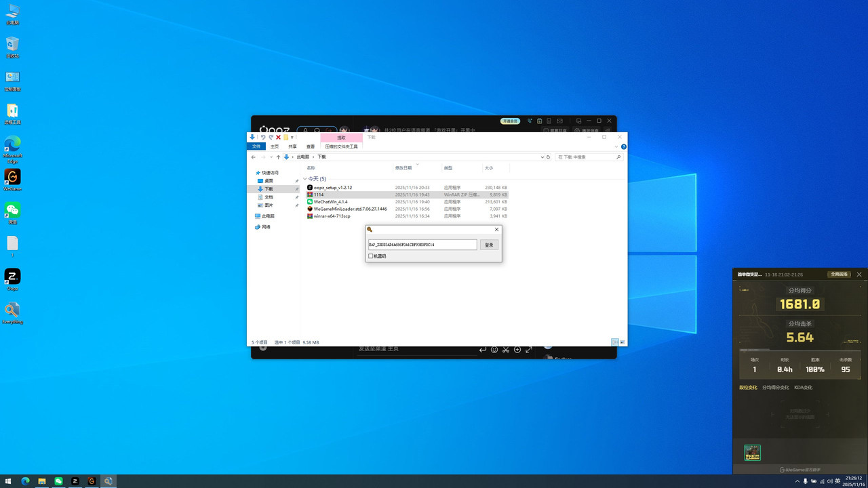This screenshot has height=488, width=868.
Task: Open 图片 in Explorer sidebar
Action: (269, 205)
